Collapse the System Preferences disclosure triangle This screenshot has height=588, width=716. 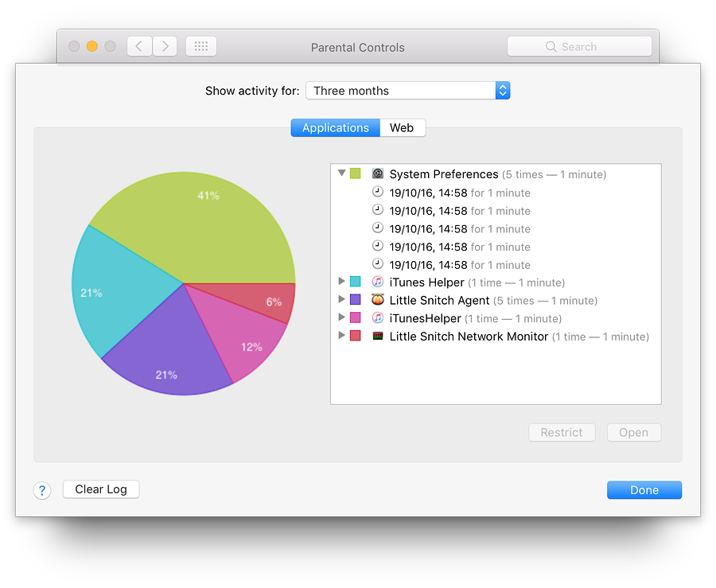[x=341, y=173]
